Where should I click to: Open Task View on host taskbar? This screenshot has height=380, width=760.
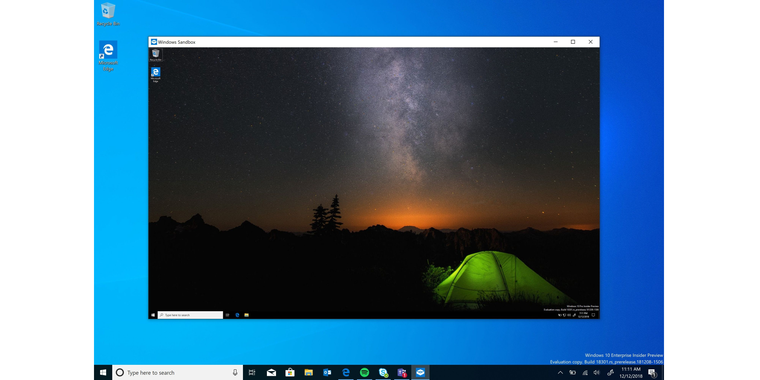pos(252,372)
